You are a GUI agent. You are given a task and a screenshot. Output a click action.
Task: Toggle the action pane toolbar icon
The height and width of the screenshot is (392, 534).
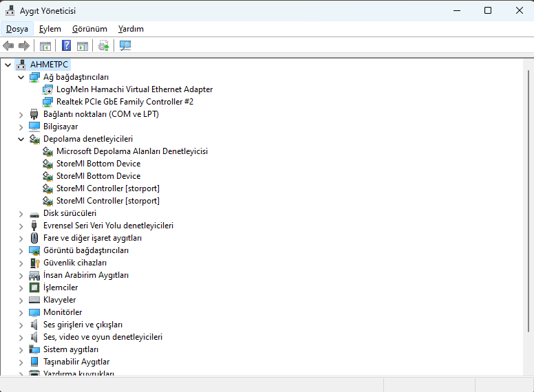point(83,45)
